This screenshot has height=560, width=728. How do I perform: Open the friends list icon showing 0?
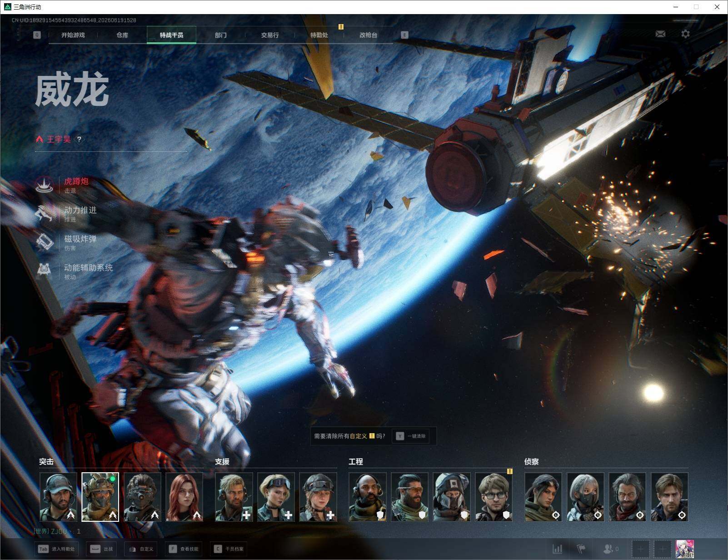[611, 549]
